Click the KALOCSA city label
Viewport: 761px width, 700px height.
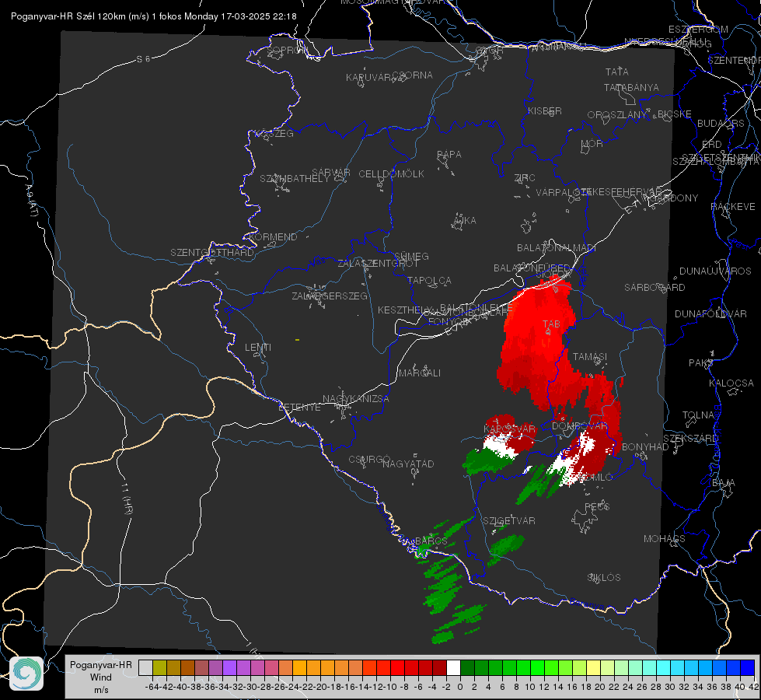pos(731,383)
